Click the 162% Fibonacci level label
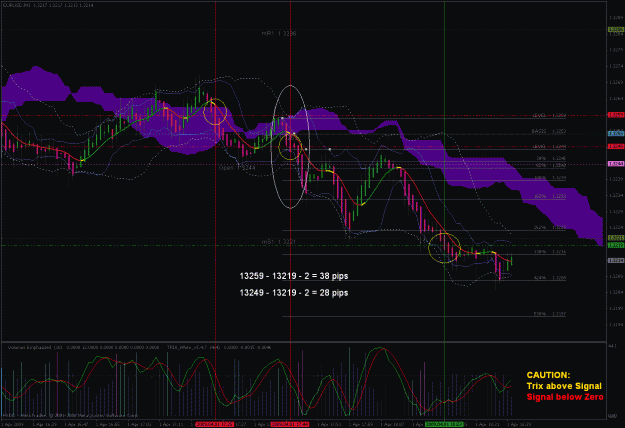625x428 pixels. (x=550, y=196)
